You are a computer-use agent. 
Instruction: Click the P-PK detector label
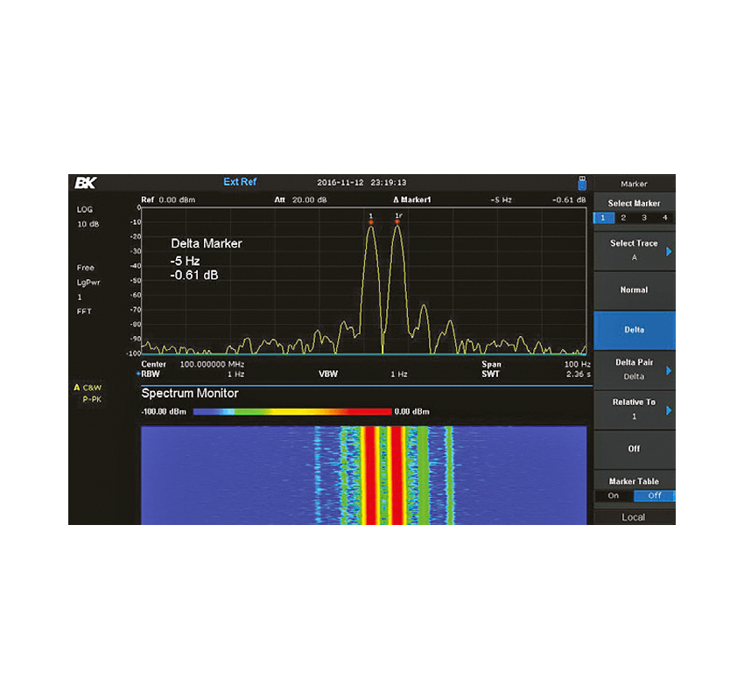(x=92, y=399)
